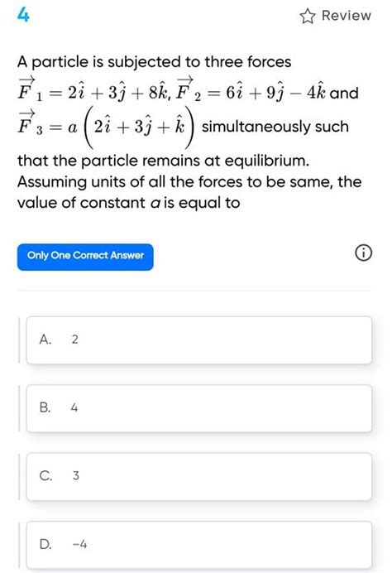Choose option D with value -4
The width and height of the screenshot is (392, 573).
click(x=199, y=545)
